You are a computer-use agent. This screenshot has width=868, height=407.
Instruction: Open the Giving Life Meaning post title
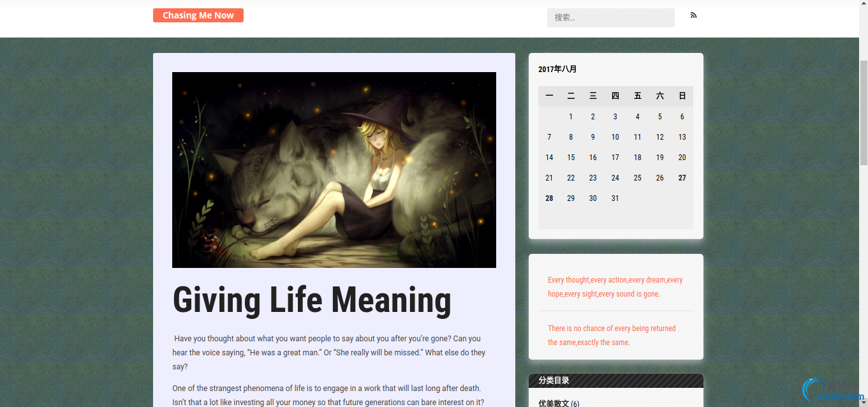(312, 300)
